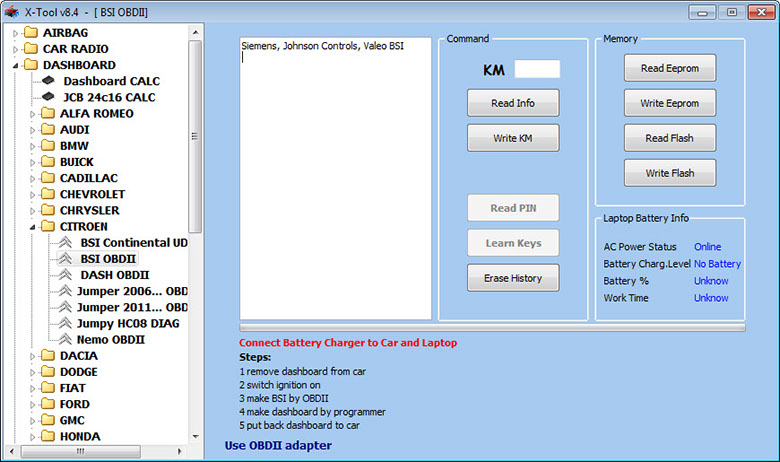780x462 pixels.
Task: Click the Citroen logo beside BSI Continental
Action: [x=66, y=243]
